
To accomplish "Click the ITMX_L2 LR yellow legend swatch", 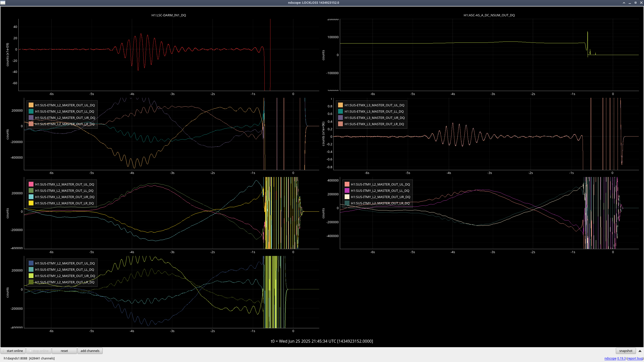I will (31, 203).
